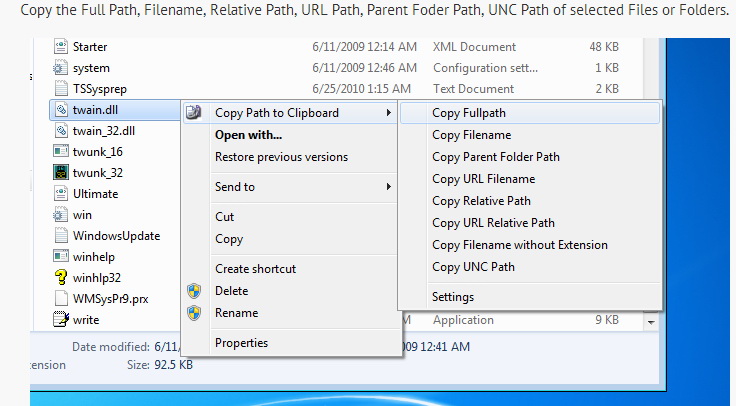
Task: Expand the Send to submenu arrow
Action: pyautogui.click(x=388, y=187)
